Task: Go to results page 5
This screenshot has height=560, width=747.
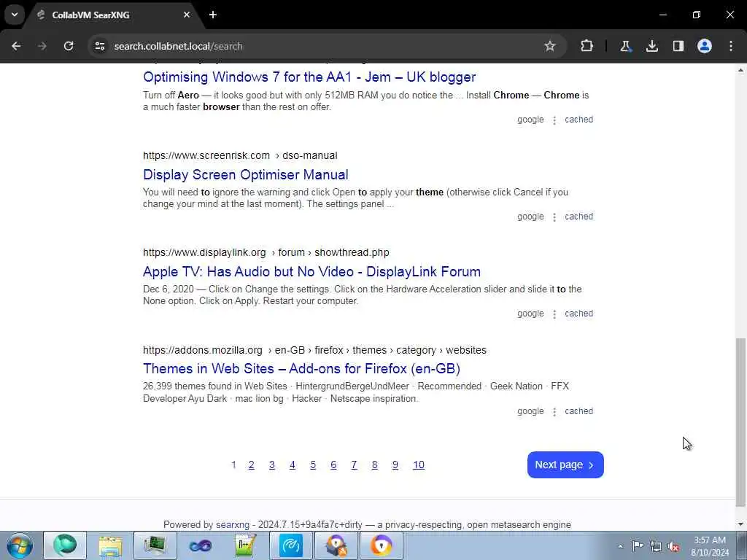Action: pos(312,464)
